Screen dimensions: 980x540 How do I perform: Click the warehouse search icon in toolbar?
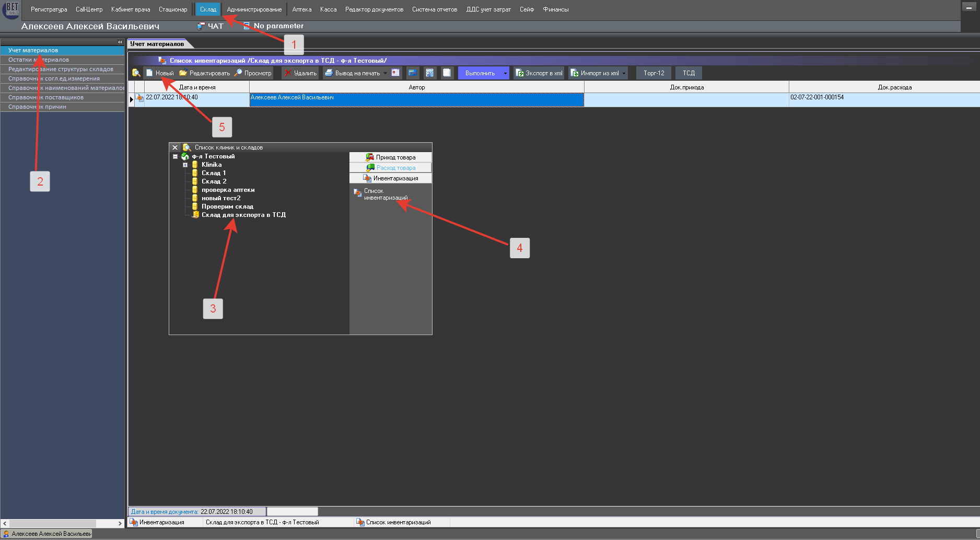point(136,73)
